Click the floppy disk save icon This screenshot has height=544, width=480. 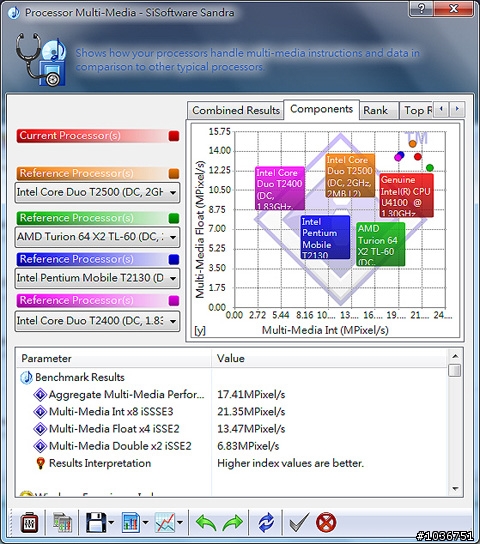point(95,522)
